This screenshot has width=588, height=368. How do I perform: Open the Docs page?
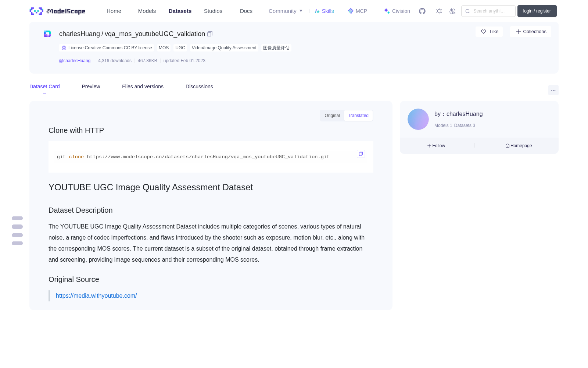246,11
